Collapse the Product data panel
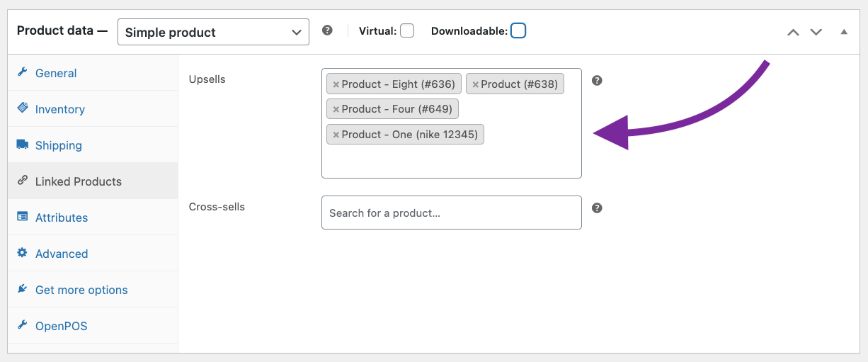The image size is (868, 362). (x=843, y=32)
